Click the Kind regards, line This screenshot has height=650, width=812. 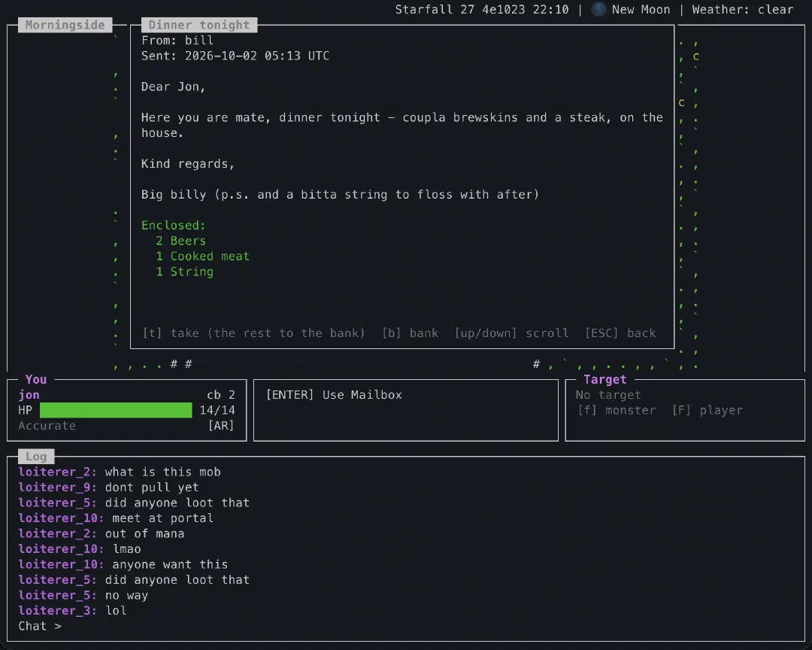point(188,164)
